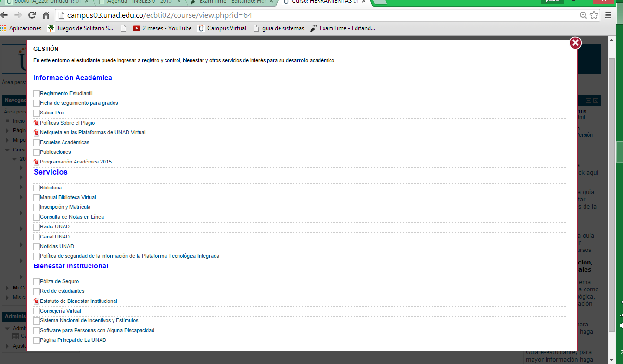Open the Política de seguridad de la información link
Image resolution: width=623 pixels, height=364 pixels.
click(129, 256)
